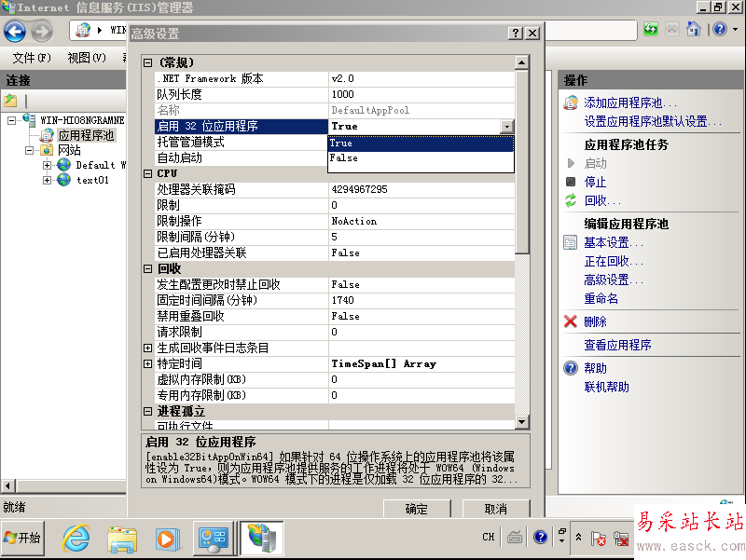746x560 pixels.
Task: Click the red flag notification tray icon
Action: click(598, 539)
